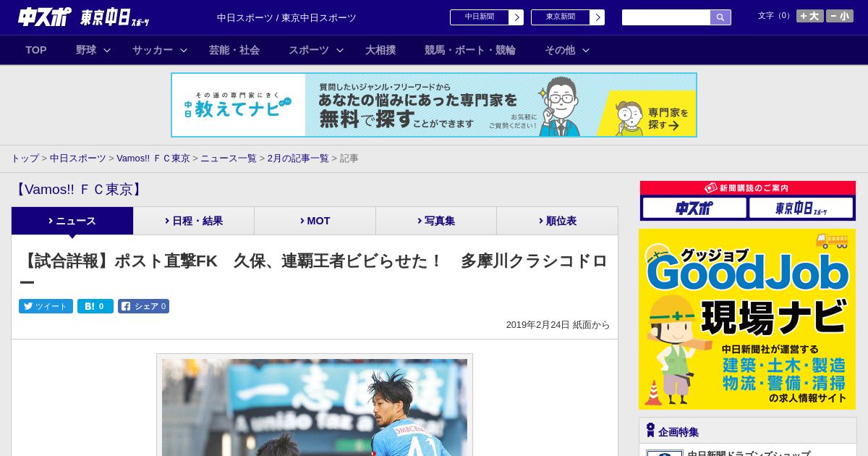Bookmark article with Hatena B! button
Viewport: 868px width, 456px height.
[x=95, y=306]
